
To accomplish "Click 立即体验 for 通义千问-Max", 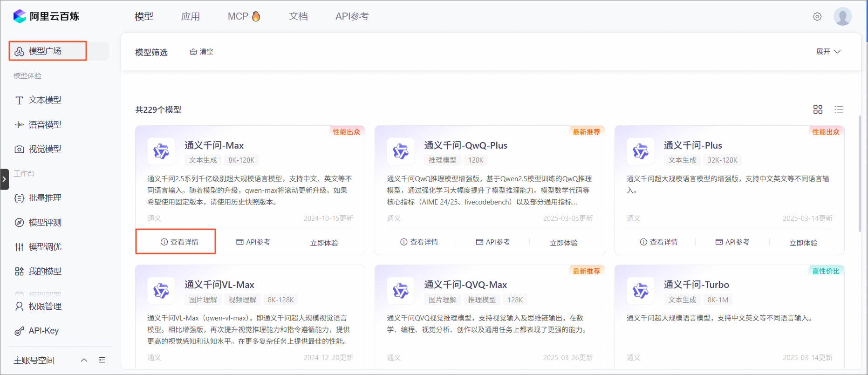I will pyautogui.click(x=324, y=243).
